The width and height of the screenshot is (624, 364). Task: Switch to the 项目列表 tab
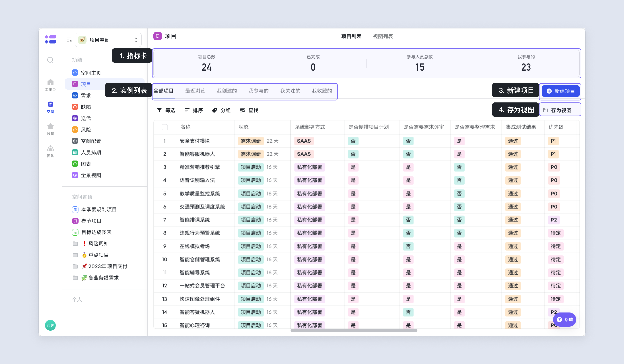[351, 36]
